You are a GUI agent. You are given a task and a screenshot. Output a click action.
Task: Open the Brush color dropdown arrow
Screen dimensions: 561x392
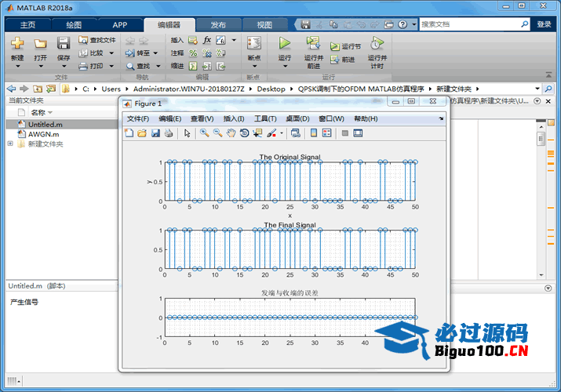click(x=282, y=133)
